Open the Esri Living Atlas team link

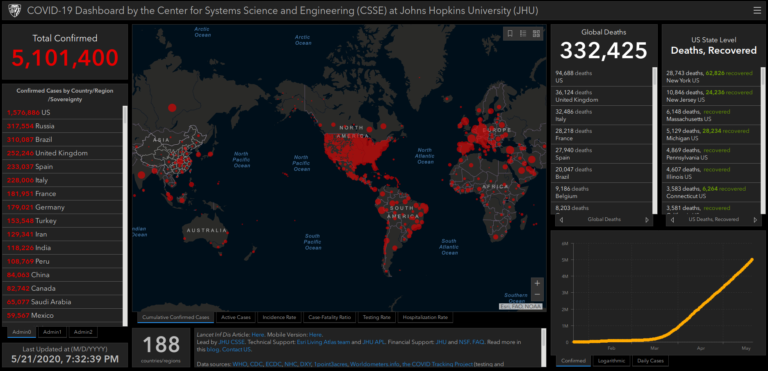click(x=323, y=342)
